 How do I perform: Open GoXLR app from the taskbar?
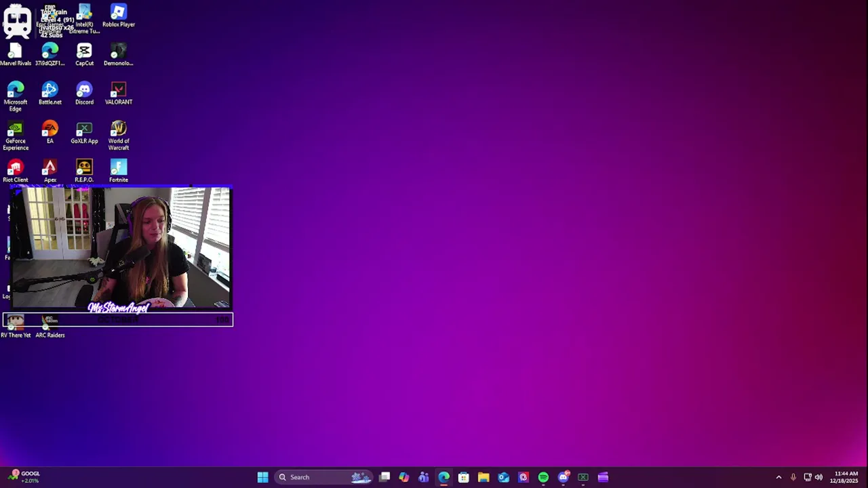583,477
